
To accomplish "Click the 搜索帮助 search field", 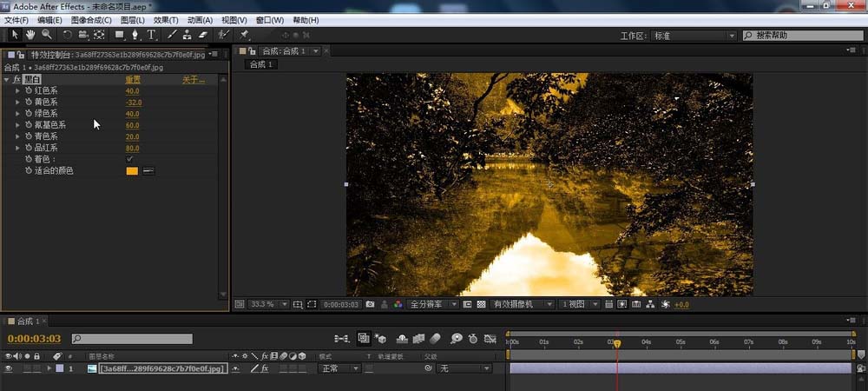I will point(803,36).
